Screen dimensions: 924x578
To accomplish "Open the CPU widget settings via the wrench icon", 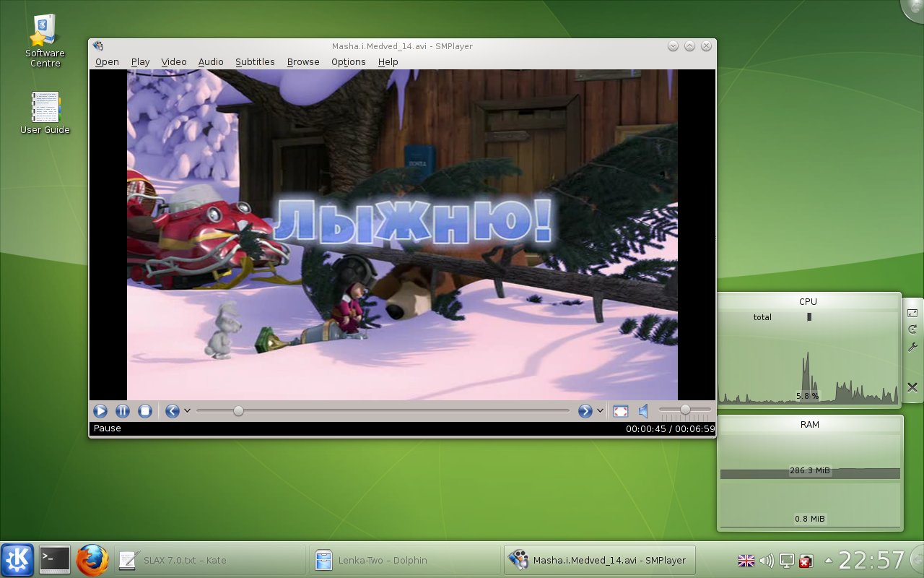I will click(x=912, y=348).
